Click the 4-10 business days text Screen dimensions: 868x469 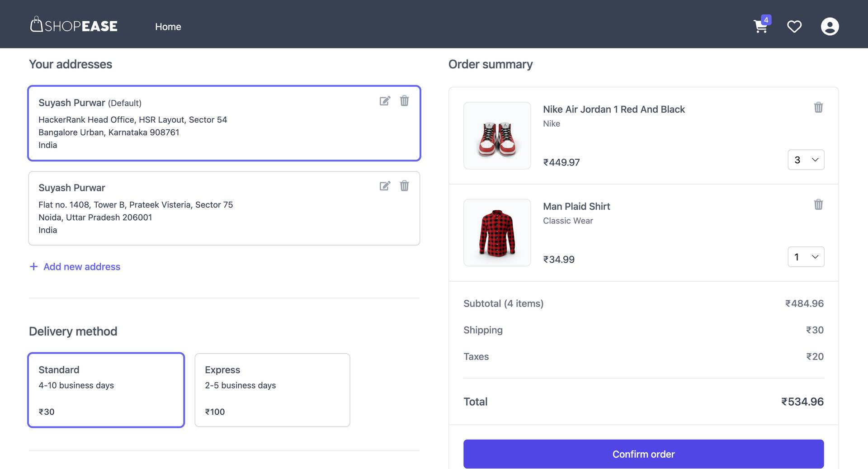coord(76,385)
